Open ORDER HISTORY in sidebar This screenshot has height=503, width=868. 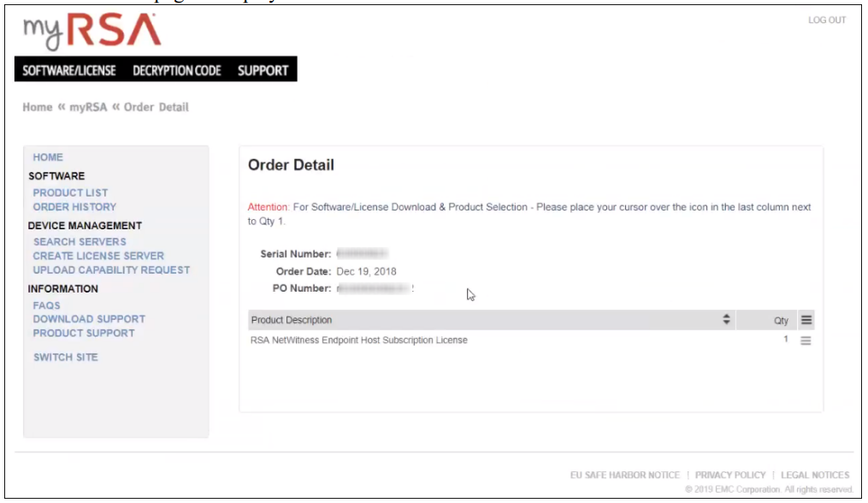tap(74, 207)
